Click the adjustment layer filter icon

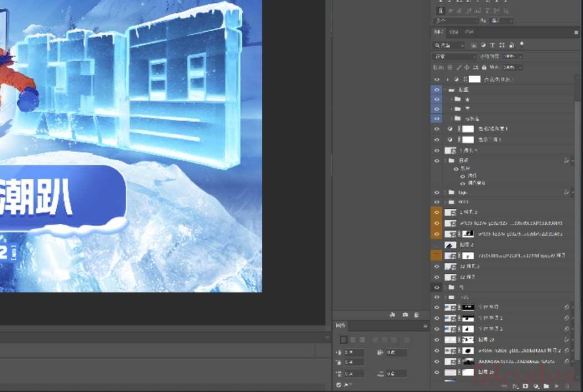483,46
